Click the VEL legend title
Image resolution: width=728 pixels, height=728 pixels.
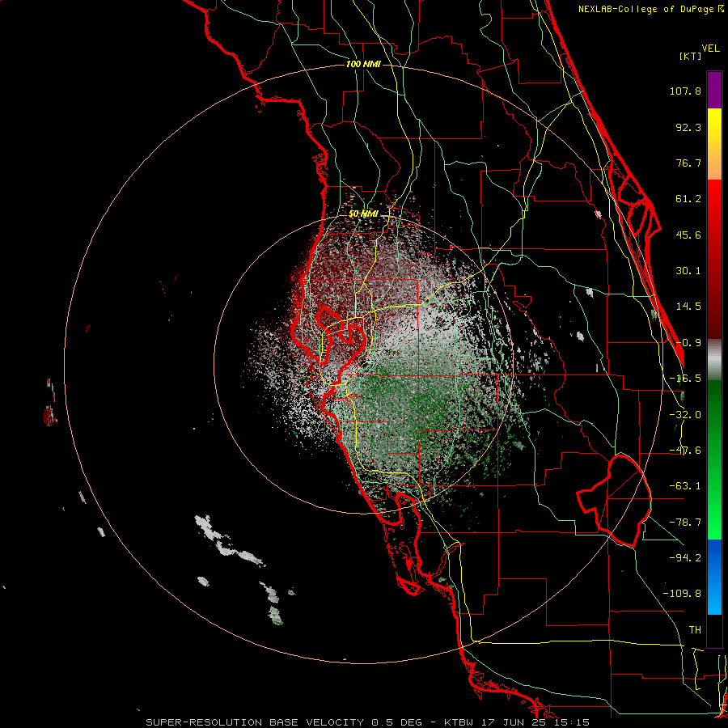[710, 49]
